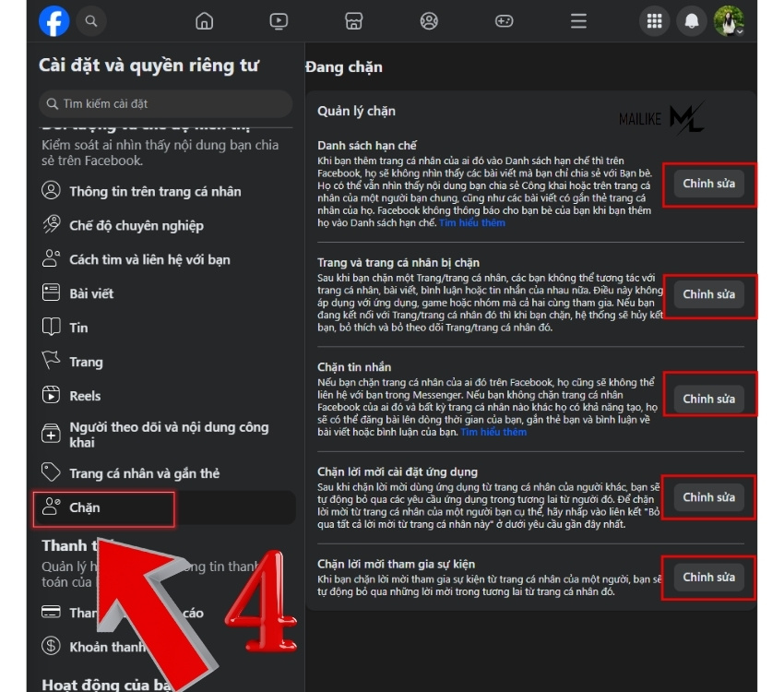
Task: Go to Home feed icon
Action: (204, 21)
